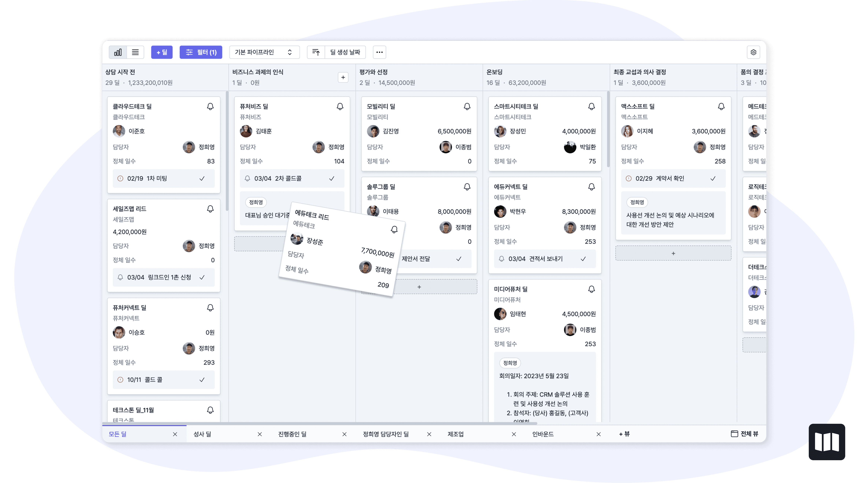Click the bell icon on '모빌리티 딜' card

467,107
